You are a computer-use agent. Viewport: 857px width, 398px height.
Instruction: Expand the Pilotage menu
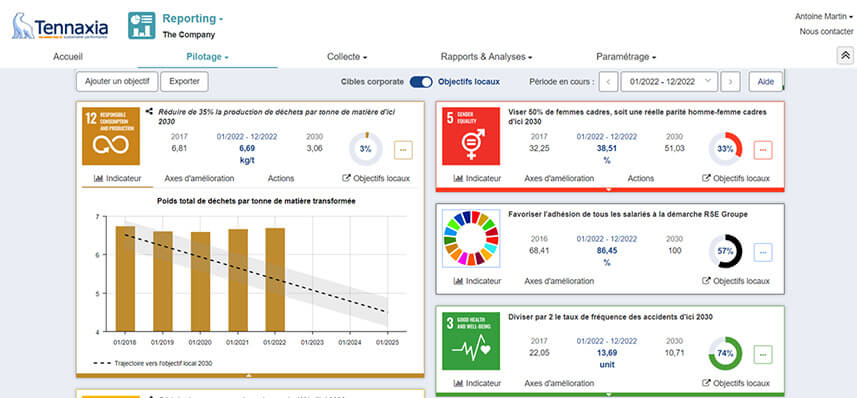point(207,57)
